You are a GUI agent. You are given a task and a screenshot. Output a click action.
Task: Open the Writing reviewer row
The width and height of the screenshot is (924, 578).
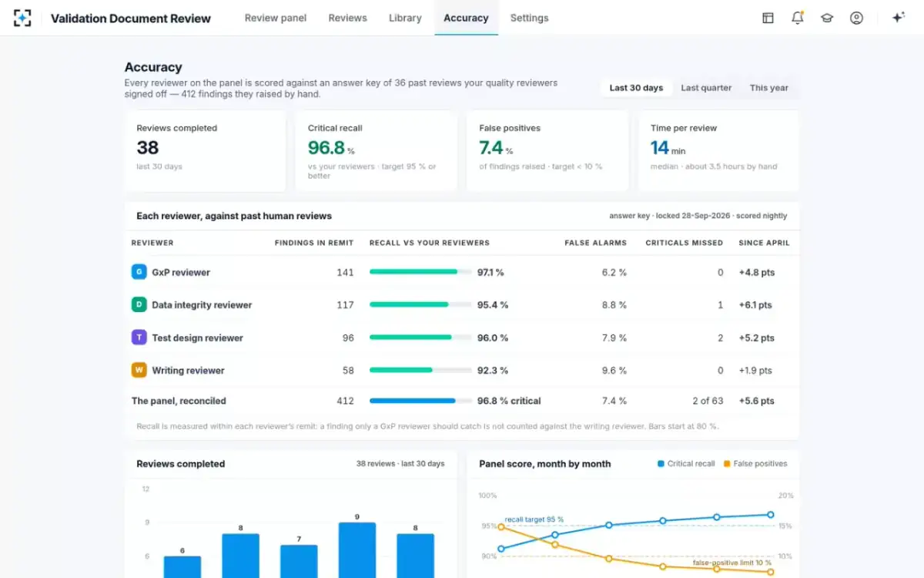[462, 370]
